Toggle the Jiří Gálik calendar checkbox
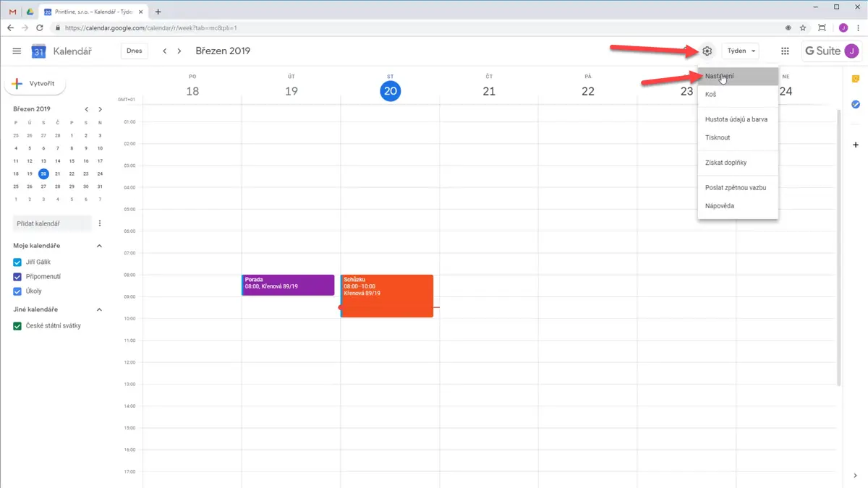 tap(18, 262)
